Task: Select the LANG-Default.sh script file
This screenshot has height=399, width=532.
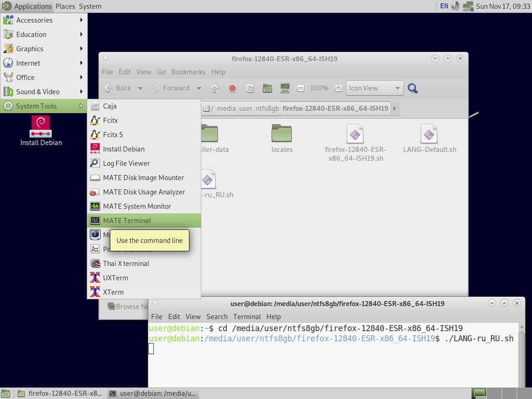Action: [429, 139]
